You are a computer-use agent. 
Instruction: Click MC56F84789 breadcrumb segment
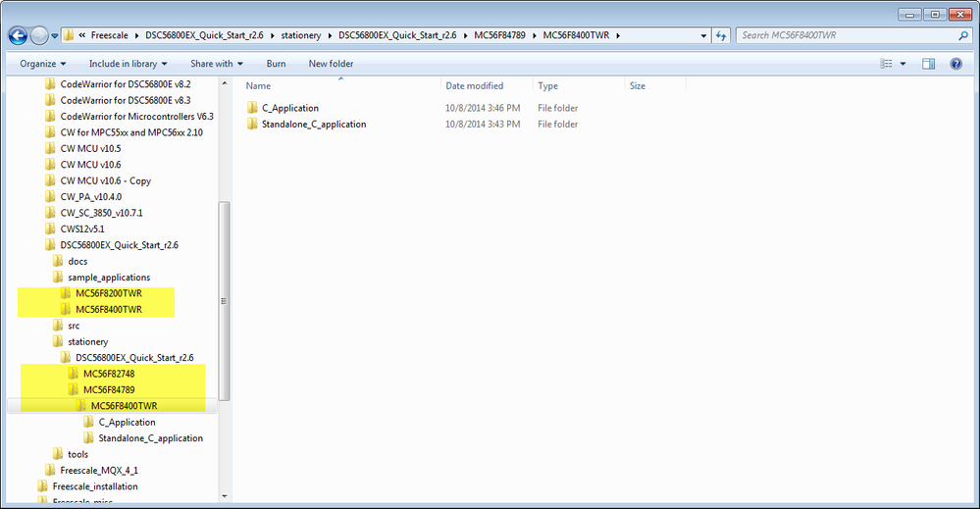pos(499,35)
